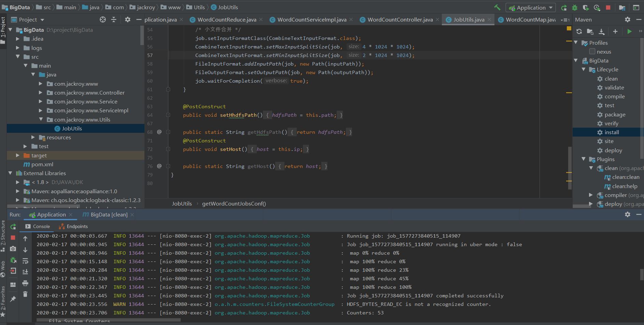Open Maven panel settings gear
Screen dimensions: 644x325
[628, 19]
